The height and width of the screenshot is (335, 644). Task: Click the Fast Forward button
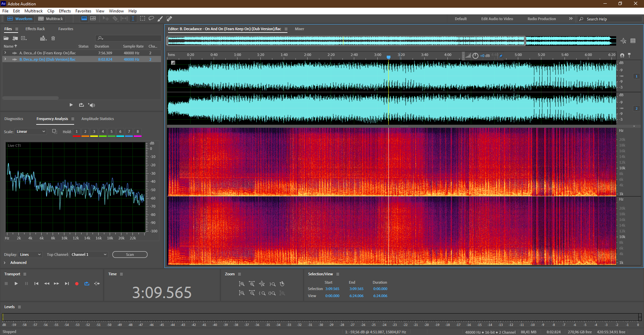coord(56,284)
